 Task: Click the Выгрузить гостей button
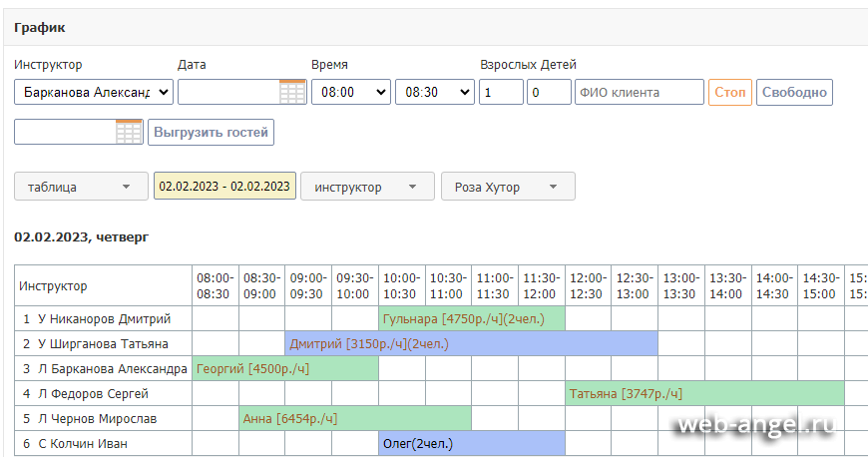click(211, 133)
